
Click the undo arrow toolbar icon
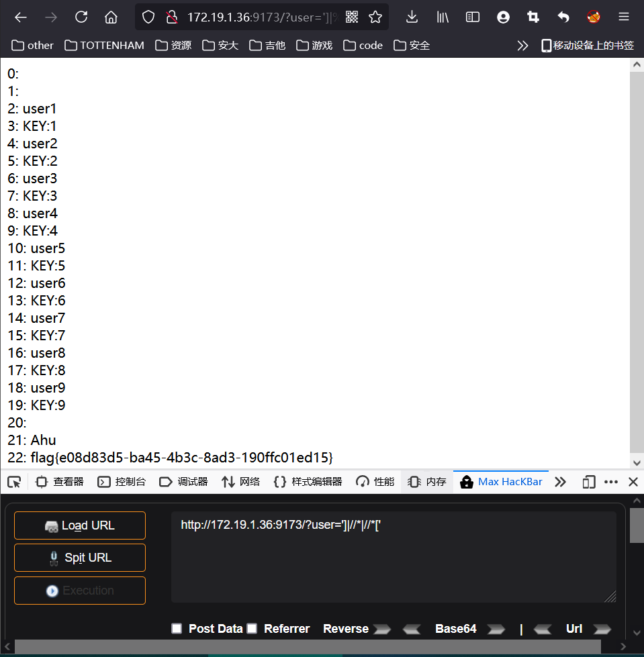(x=563, y=17)
